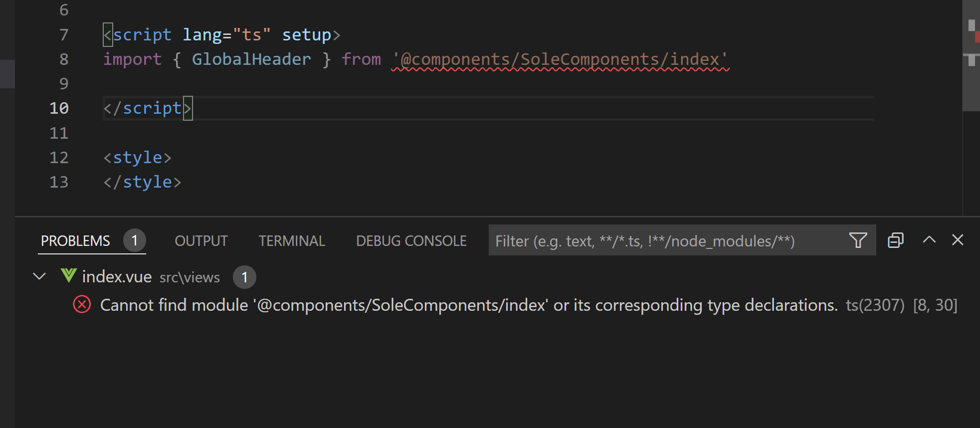Close the bottom panel with the X icon
Image resolution: width=980 pixels, height=428 pixels.
tap(958, 240)
